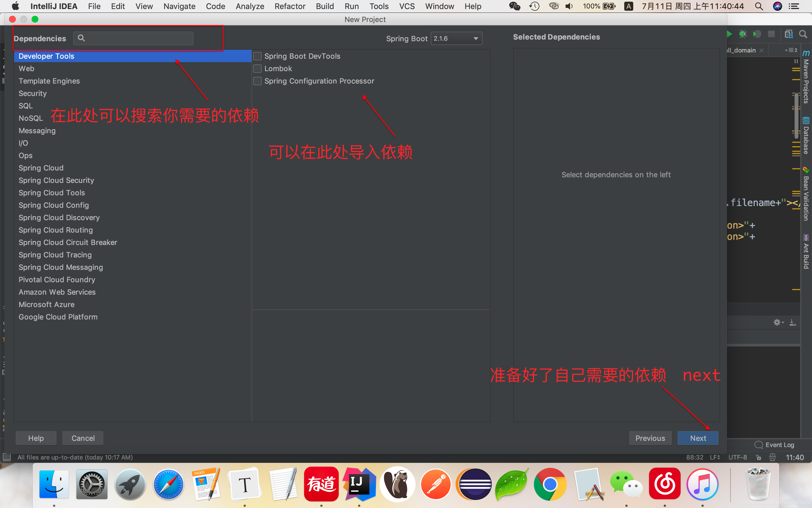Viewport: 812px width, 508px height.
Task: Open Help for the wizard
Action: click(36, 438)
